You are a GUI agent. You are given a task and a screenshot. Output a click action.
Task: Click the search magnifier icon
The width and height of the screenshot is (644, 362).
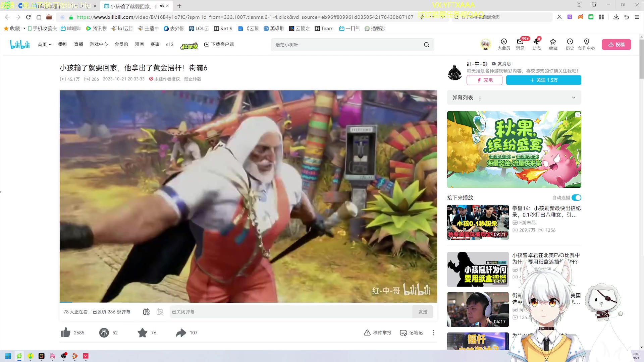pyautogui.click(x=426, y=45)
